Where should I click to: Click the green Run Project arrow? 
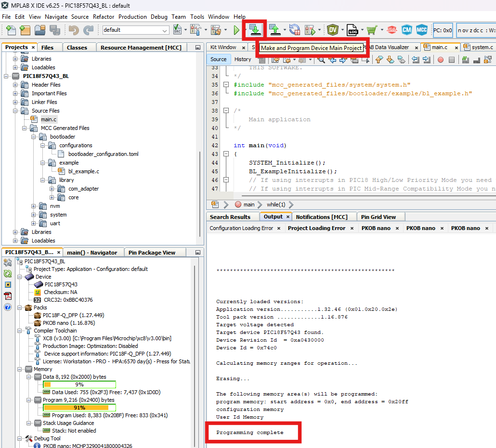[x=236, y=30]
